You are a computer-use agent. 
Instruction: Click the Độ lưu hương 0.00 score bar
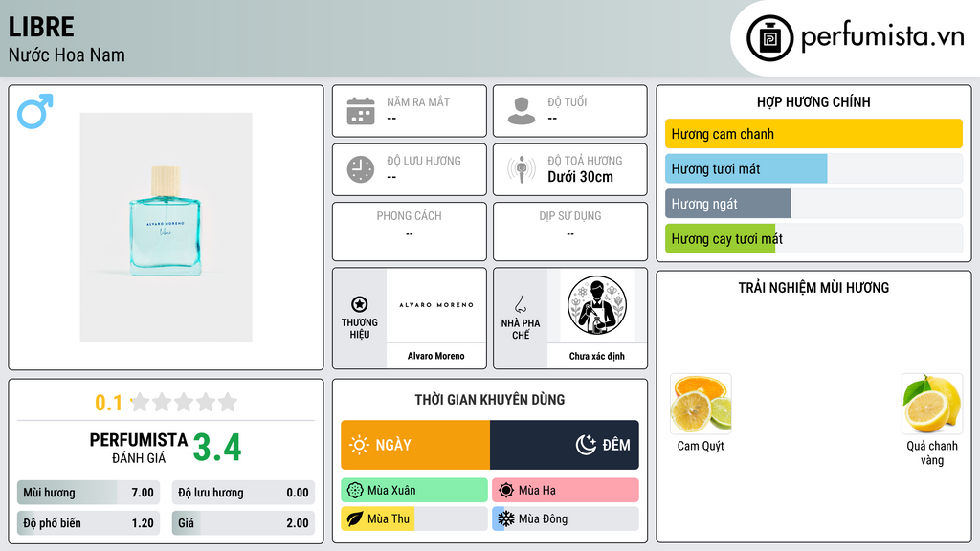click(243, 493)
